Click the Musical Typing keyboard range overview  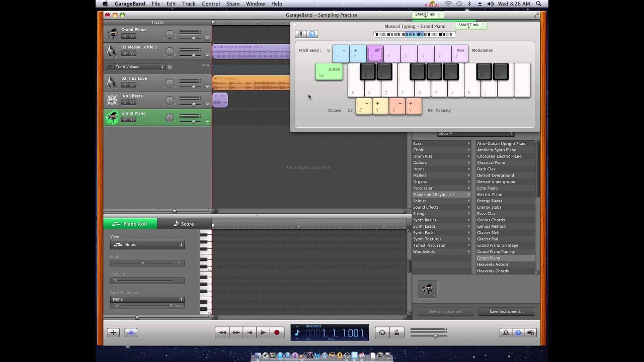point(415,34)
